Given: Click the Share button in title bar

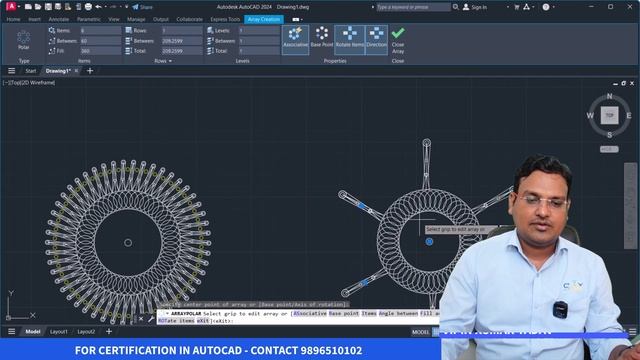Looking at the screenshot, I should [142, 7].
